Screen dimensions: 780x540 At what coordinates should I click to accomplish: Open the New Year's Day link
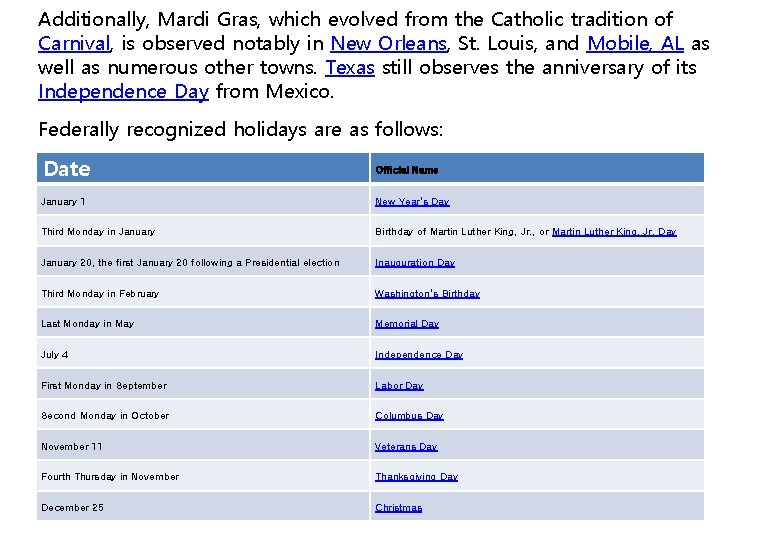coord(412,202)
